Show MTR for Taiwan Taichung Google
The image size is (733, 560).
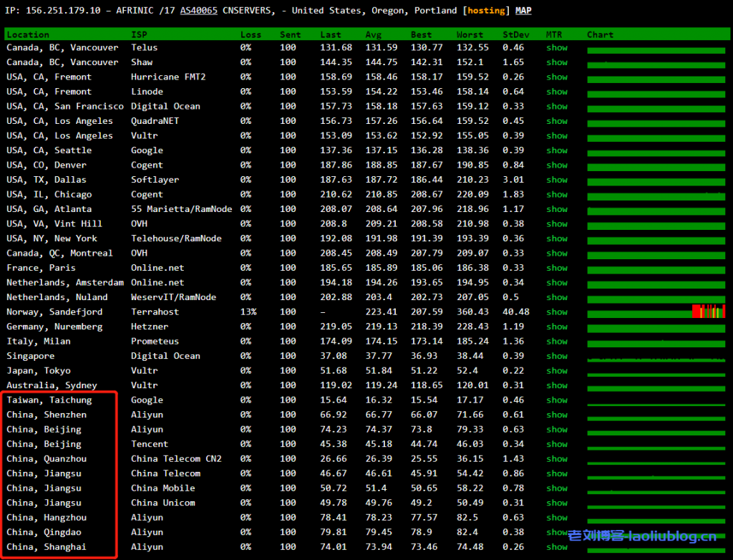[x=556, y=400]
